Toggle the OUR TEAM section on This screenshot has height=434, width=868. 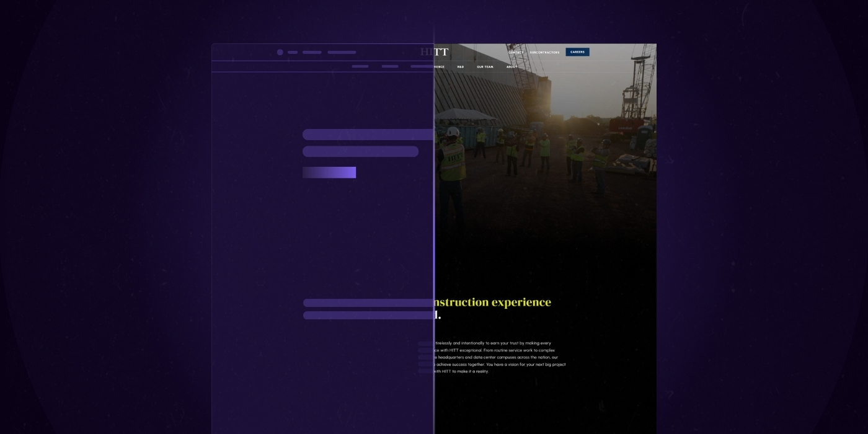coord(485,67)
